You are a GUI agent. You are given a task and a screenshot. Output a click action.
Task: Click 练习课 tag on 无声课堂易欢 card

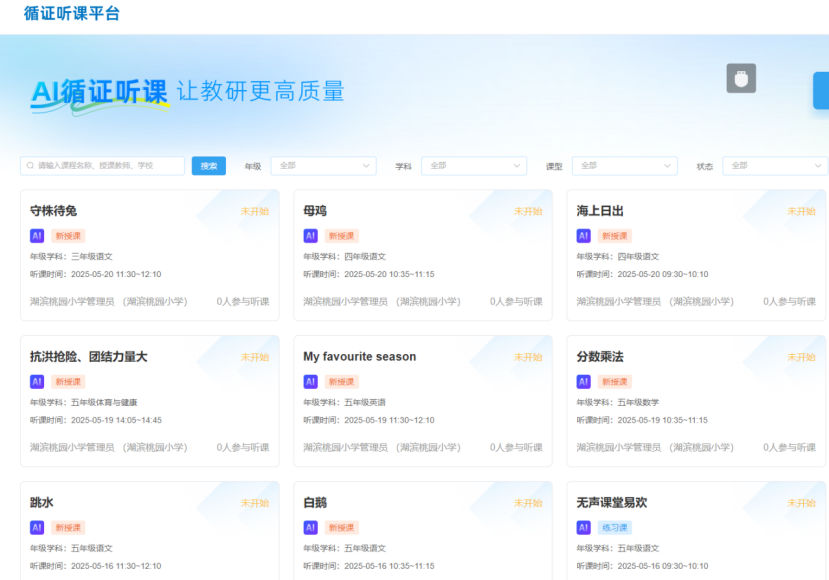[x=615, y=528]
